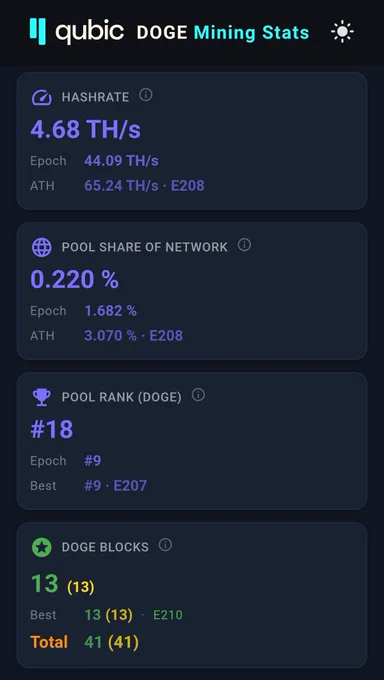Viewport: 384px width, 680px height.
Task: Open the Pool Rank (DOGE) info icon
Action: click(x=198, y=395)
